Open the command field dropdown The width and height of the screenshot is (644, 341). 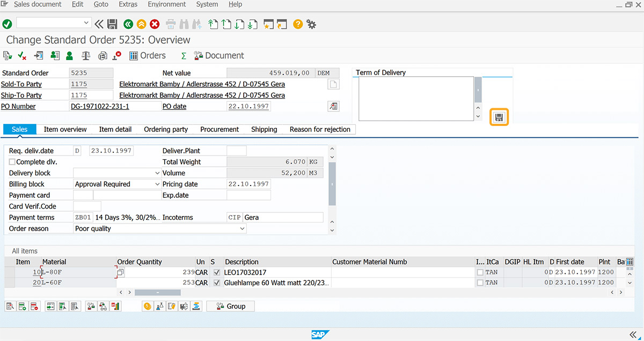(x=86, y=23)
